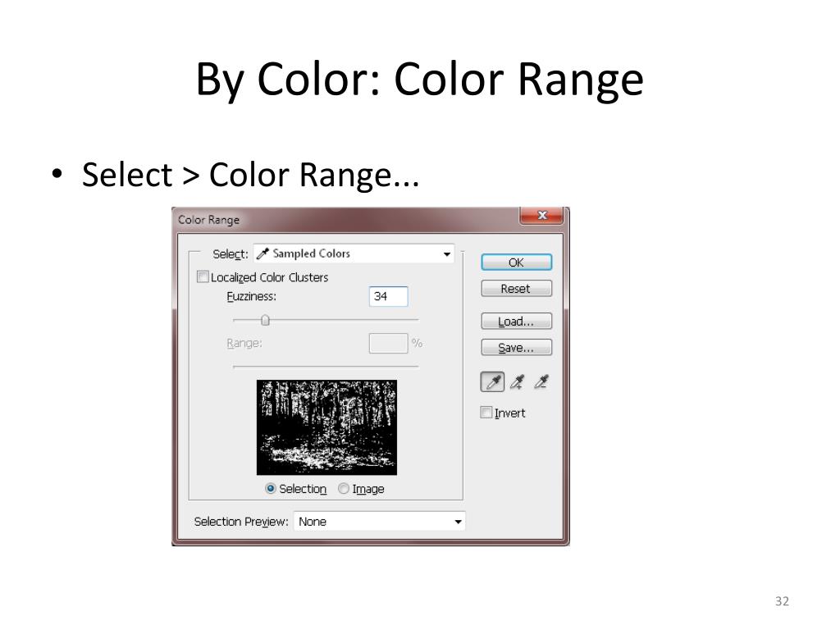Click the slide title By Color: Color Range
The height and width of the screenshot is (630, 840).
click(x=419, y=80)
